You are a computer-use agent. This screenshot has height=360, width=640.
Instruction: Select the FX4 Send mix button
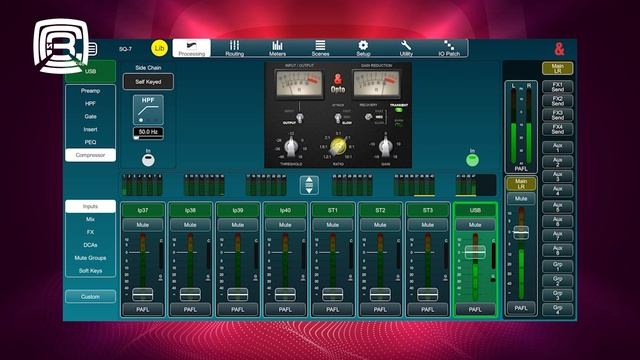[x=558, y=129]
